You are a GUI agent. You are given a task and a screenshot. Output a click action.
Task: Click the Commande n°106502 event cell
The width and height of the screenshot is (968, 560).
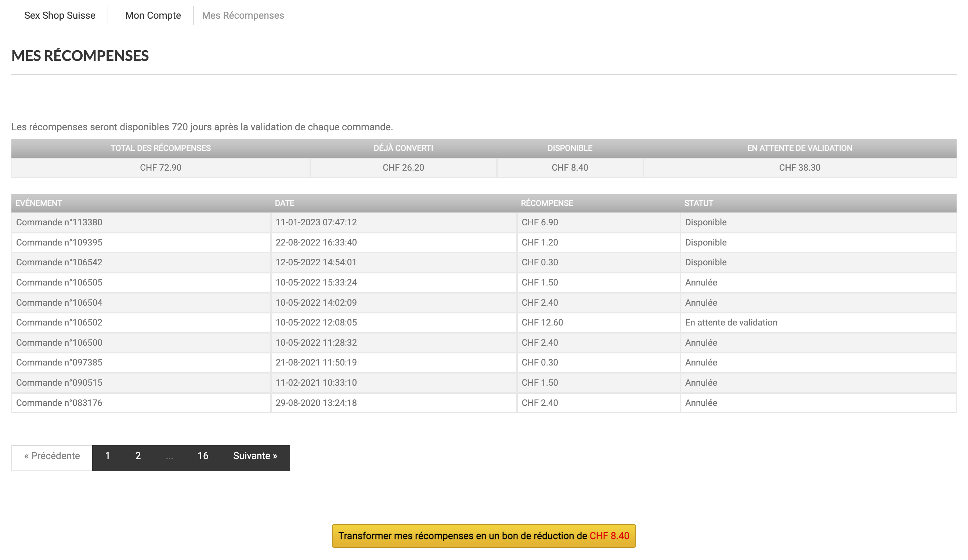tap(59, 323)
